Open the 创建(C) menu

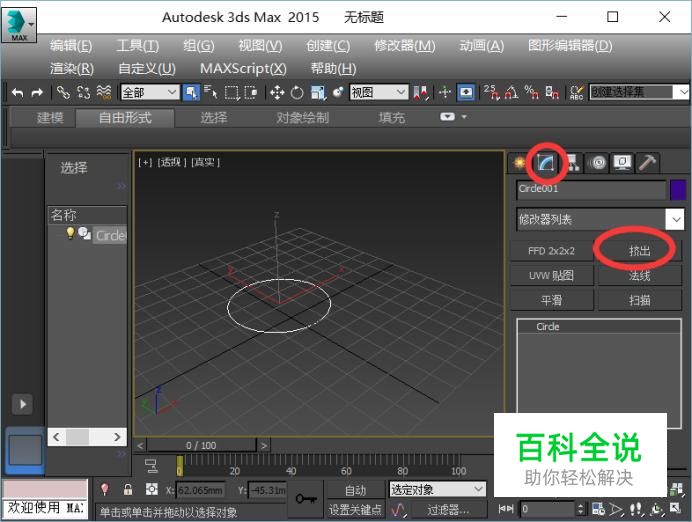point(328,45)
